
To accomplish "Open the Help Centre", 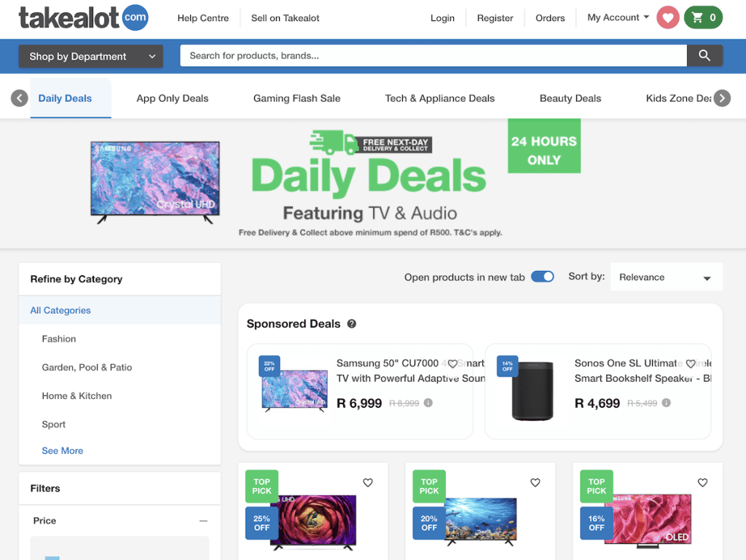I will click(203, 17).
